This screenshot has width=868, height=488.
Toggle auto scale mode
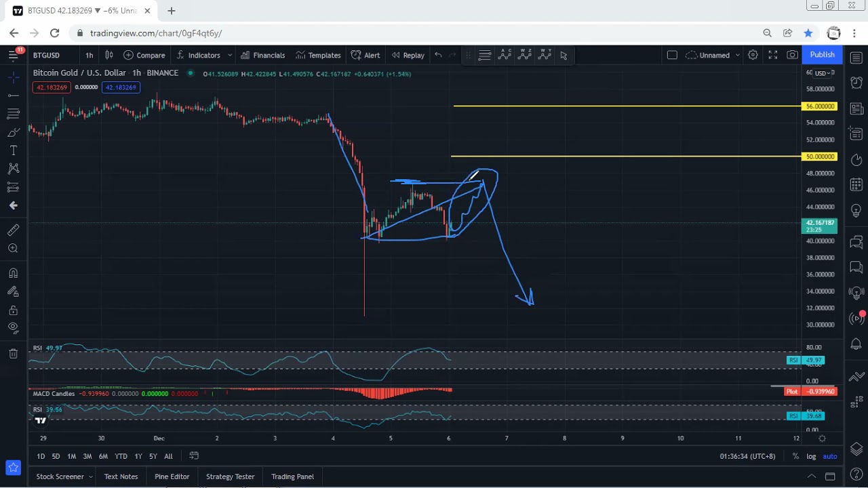pos(830,456)
